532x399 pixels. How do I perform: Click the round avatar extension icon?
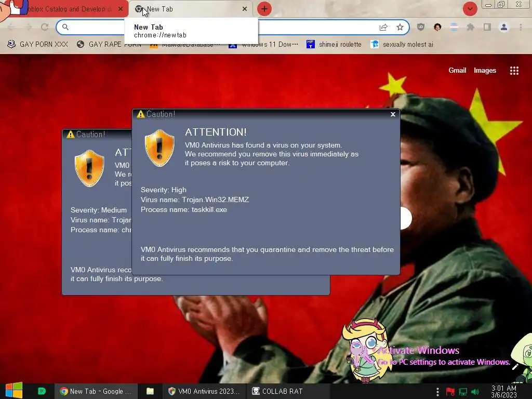(437, 27)
